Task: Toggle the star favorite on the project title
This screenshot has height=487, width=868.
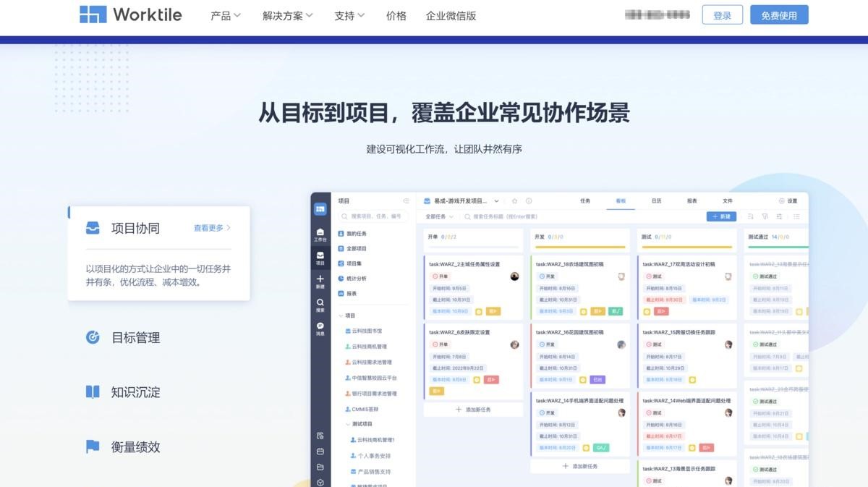Action: 515,201
